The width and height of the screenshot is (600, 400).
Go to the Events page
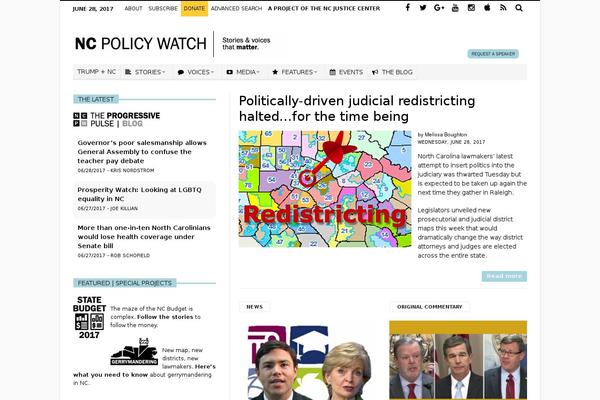point(346,72)
